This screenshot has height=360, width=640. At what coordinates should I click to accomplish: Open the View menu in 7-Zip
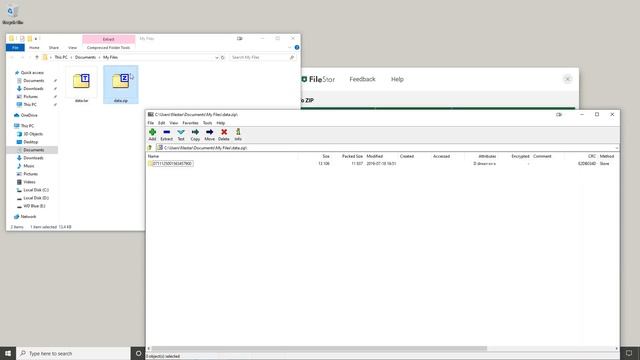pyautogui.click(x=173, y=123)
